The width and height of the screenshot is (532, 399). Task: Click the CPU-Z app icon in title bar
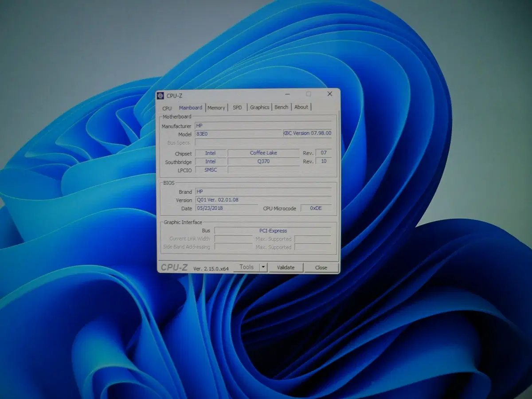click(161, 95)
